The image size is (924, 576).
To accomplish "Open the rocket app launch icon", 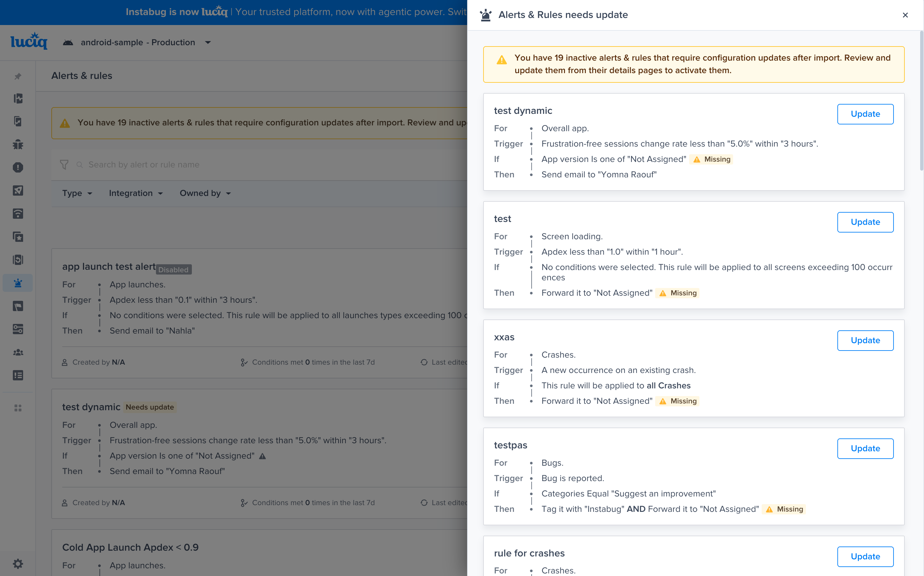I will pyautogui.click(x=18, y=191).
